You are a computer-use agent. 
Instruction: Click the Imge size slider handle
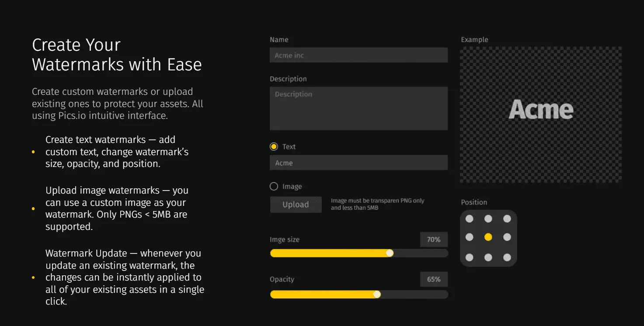390,253
